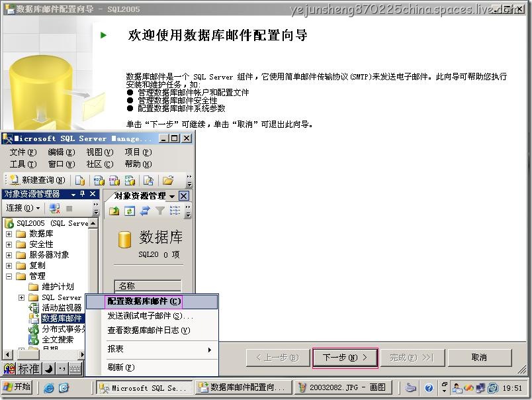Open the 编辑(E) menu
Image resolution: width=532 pixels, height=400 pixels.
pyautogui.click(x=62, y=152)
